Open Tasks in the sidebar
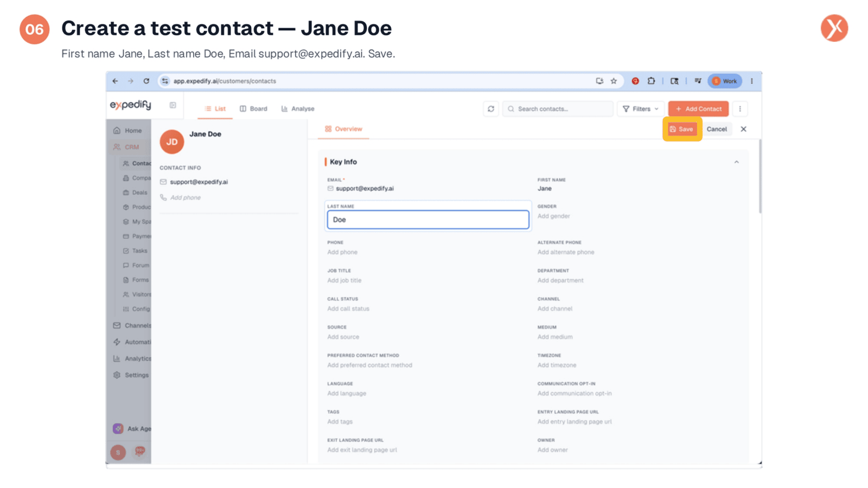 pos(135,251)
